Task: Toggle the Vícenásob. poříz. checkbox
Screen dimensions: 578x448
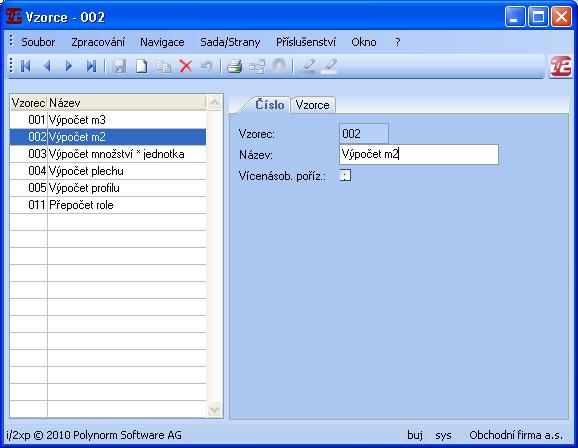Action: click(x=345, y=175)
